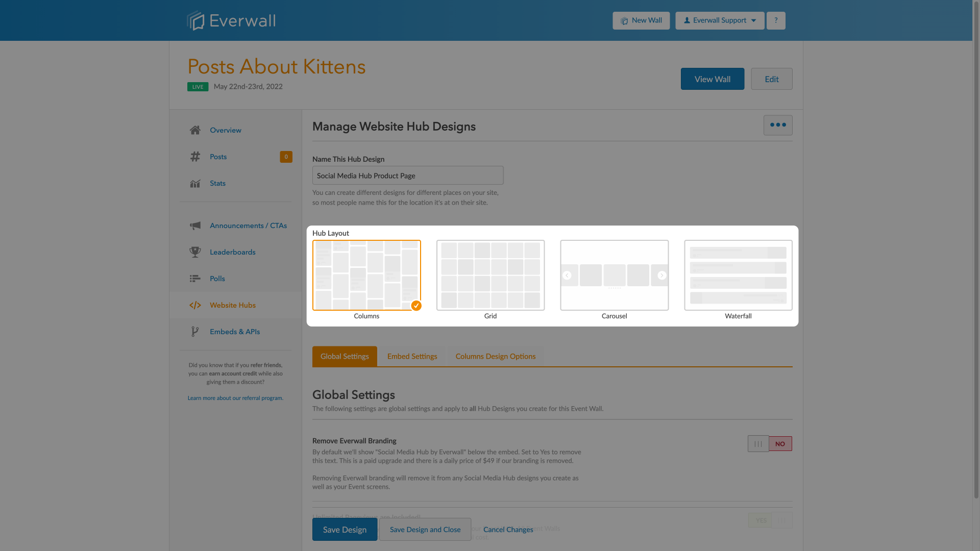
Task: Click the May 22nd-23rd, 2022 date text
Action: 248,87
